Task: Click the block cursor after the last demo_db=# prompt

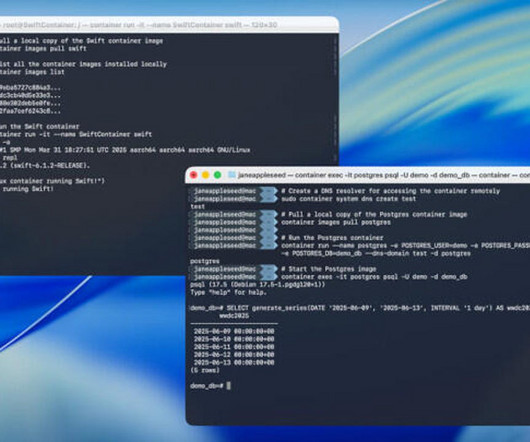Action: [x=228, y=386]
